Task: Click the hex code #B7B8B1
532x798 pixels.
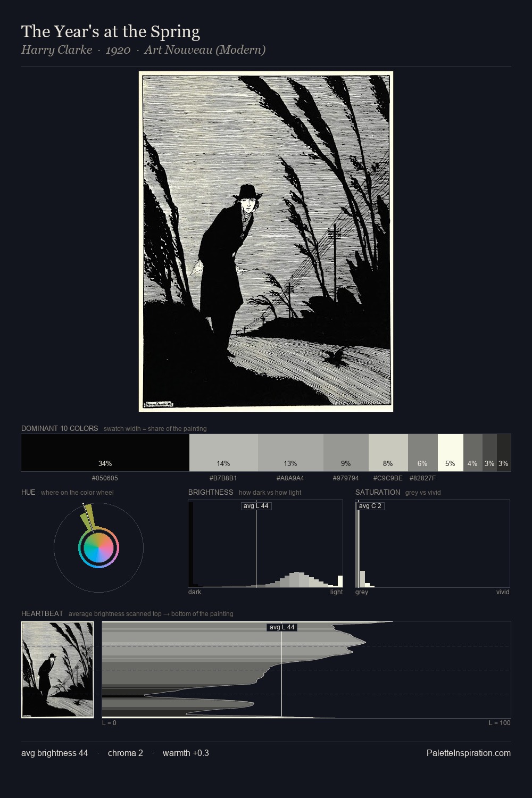Action: (x=223, y=478)
